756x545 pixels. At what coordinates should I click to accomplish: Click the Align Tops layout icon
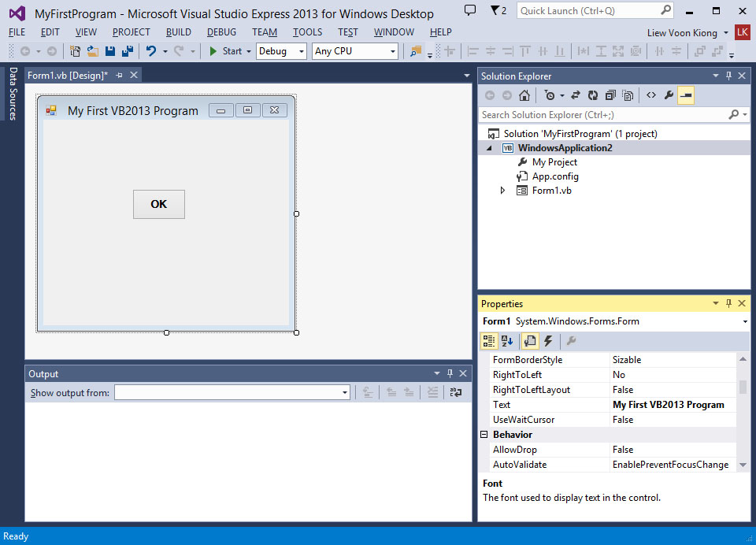[525, 51]
